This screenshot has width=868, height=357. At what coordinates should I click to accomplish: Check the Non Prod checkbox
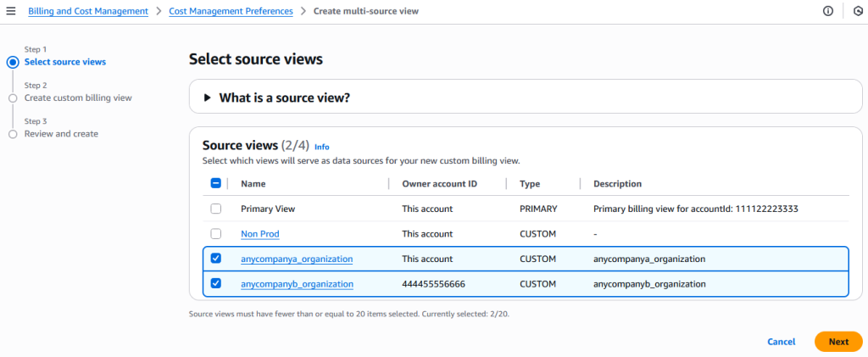click(x=215, y=234)
